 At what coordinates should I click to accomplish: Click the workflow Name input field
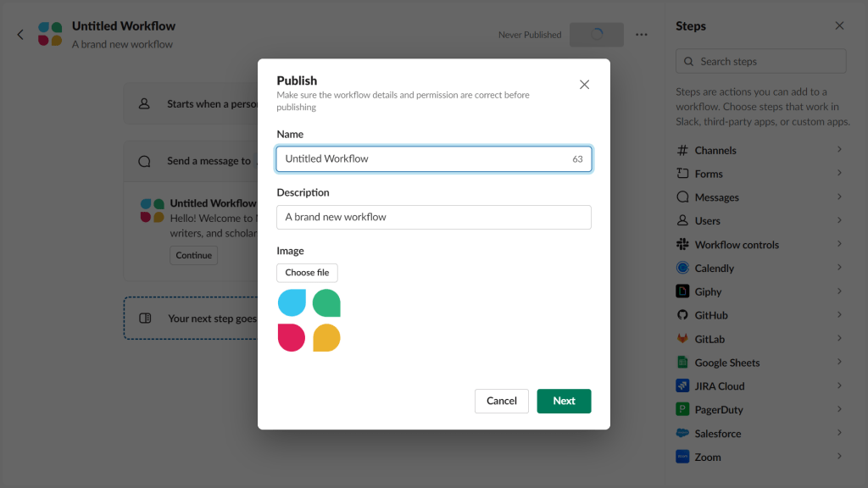(433, 158)
